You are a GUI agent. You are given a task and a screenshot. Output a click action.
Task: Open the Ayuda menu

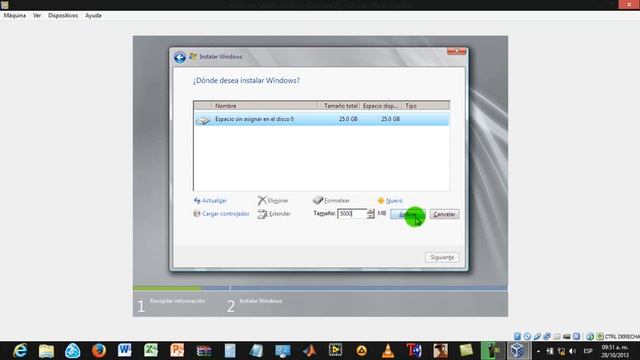click(93, 16)
